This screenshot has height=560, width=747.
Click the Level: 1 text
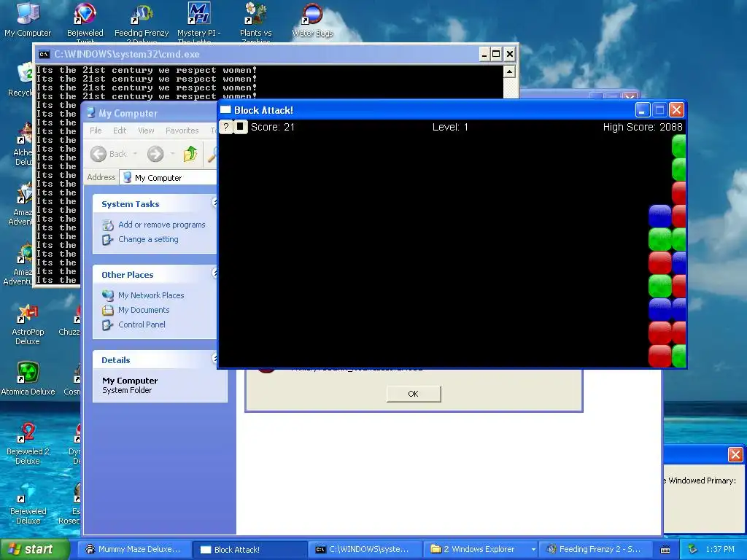point(450,127)
